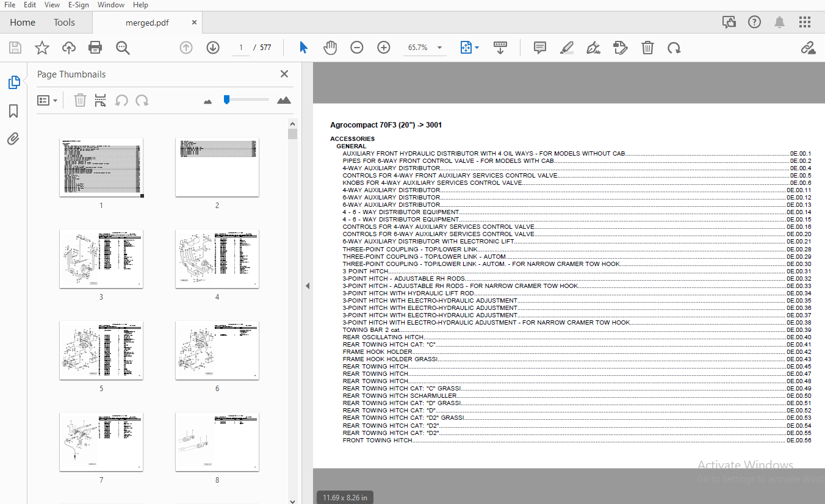
Task: Switch to the Home tab
Action: click(x=23, y=23)
